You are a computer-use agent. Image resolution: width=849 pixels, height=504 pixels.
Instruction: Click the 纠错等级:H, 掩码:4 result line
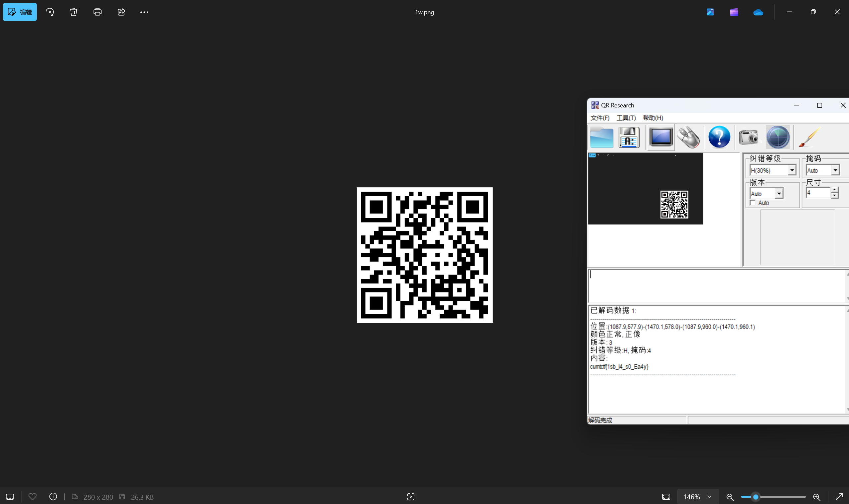click(620, 350)
